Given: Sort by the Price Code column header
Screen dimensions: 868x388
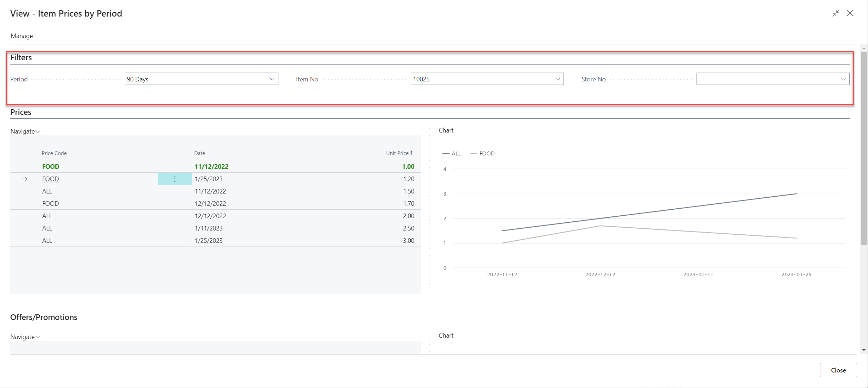Looking at the screenshot, I should coord(54,153).
